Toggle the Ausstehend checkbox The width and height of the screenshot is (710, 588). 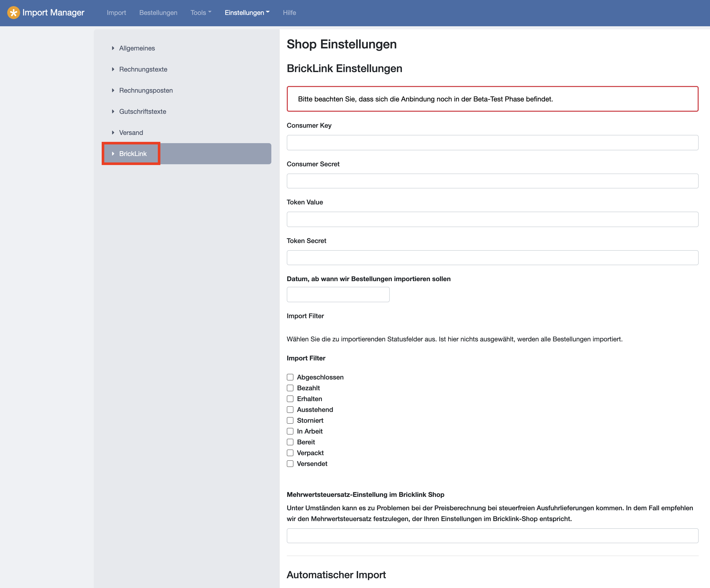point(290,410)
